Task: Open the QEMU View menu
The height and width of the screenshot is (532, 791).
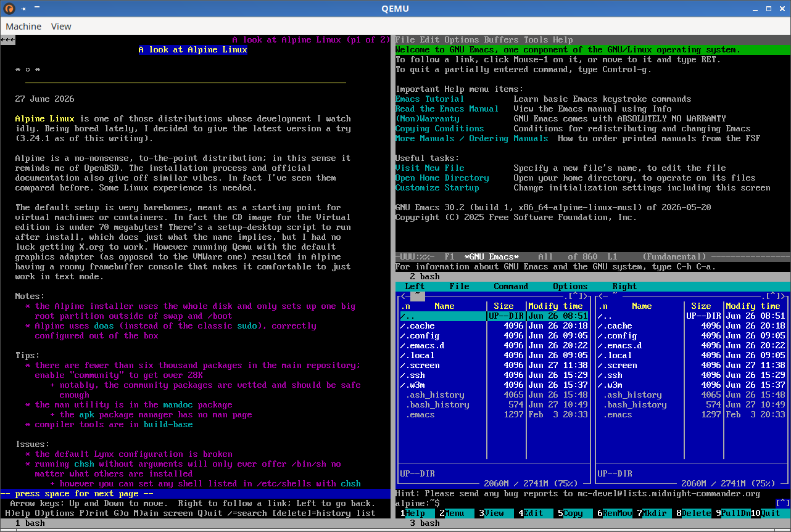Action: (61, 27)
